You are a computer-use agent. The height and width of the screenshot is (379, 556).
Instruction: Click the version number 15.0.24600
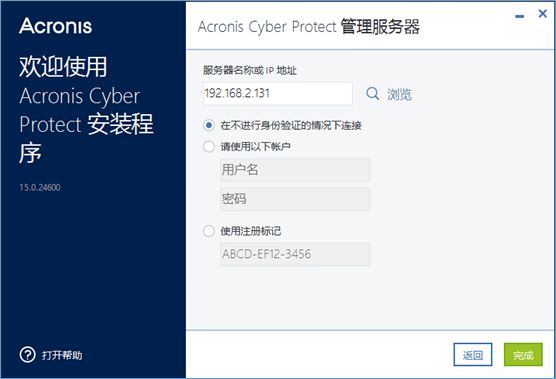40,187
